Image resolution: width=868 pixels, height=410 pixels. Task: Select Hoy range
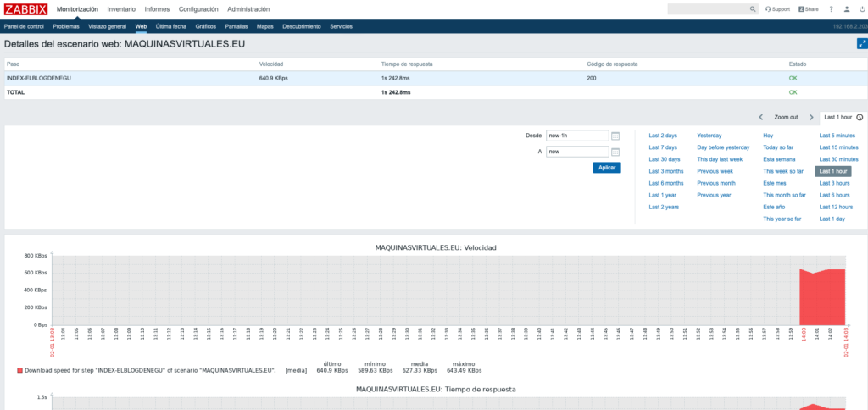pos(768,136)
